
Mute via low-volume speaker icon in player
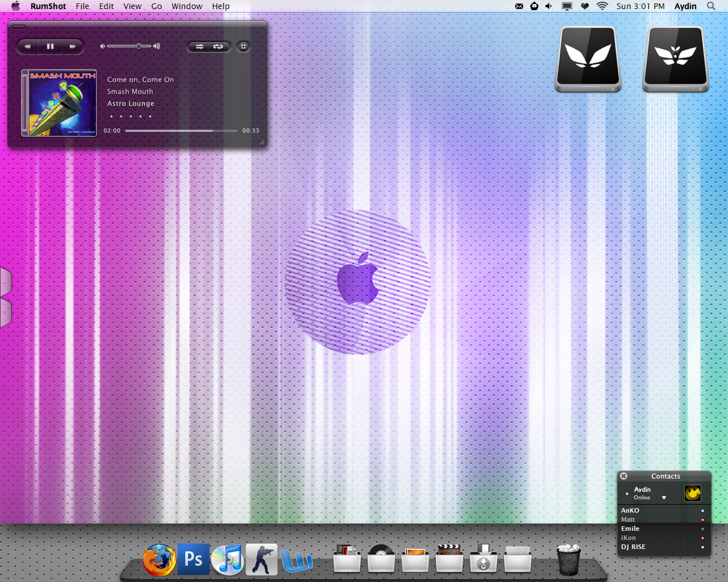click(x=102, y=46)
